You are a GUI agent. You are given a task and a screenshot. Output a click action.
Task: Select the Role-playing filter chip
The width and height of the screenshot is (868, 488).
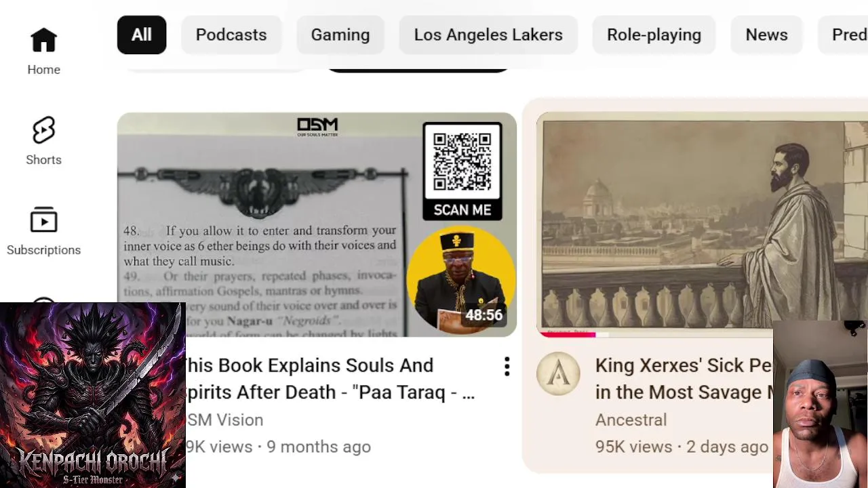pyautogui.click(x=654, y=35)
